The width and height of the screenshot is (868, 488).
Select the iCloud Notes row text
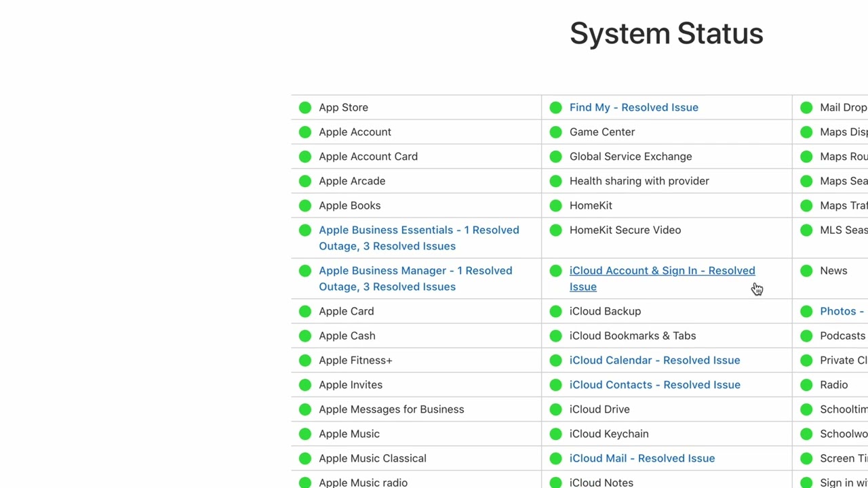click(601, 482)
